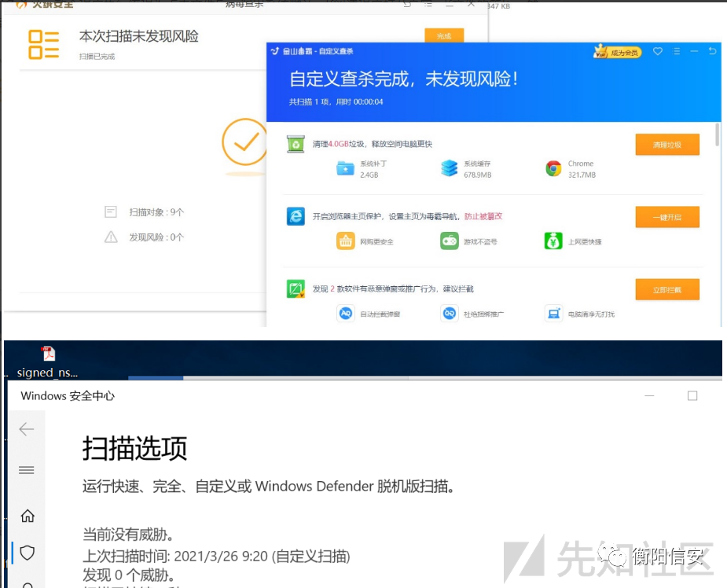Click 当前没有威胁 status text
The height and width of the screenshot is (588, 727).
[130, 535]
